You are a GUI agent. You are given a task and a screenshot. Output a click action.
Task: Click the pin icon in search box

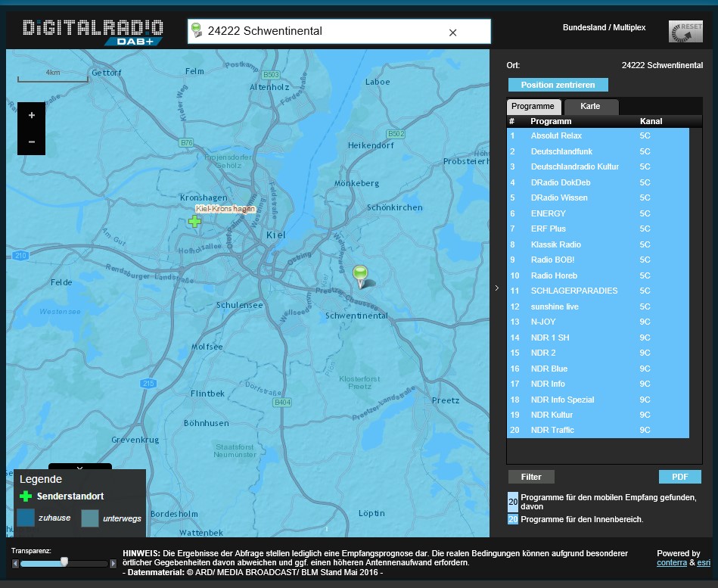(x=197, y=31)
